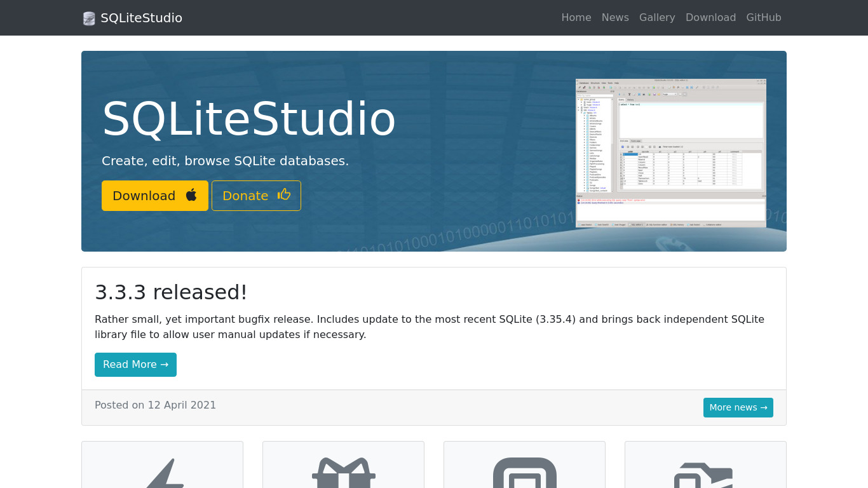Screen dimensions: 868x488
Task: Click the release description paragraph text
Action: point(430,327)
